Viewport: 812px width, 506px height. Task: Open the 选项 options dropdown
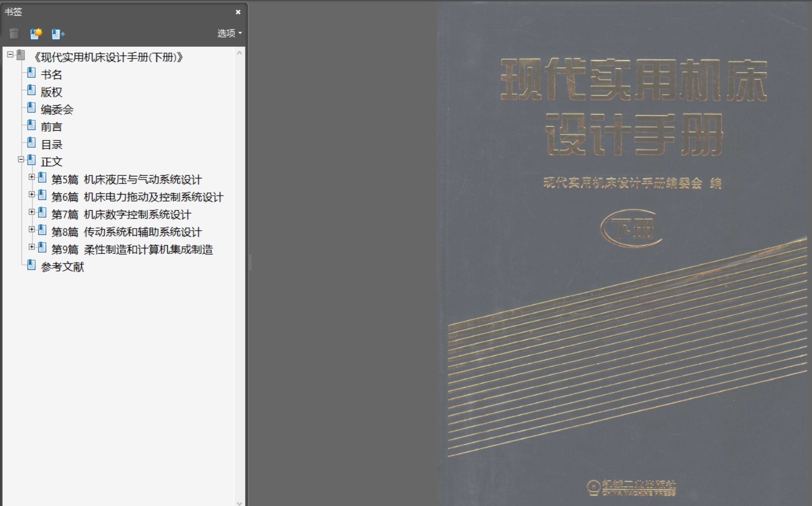[x=229, y=33]
